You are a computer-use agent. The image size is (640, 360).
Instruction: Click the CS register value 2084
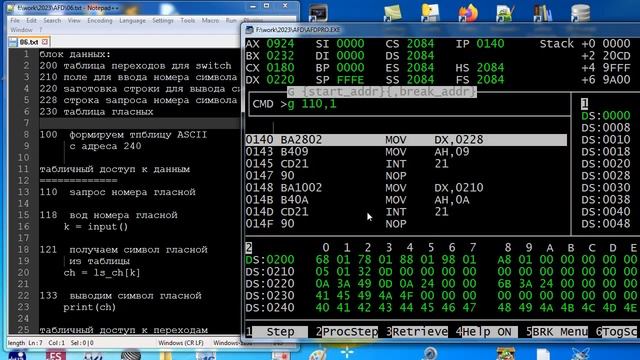420,44
